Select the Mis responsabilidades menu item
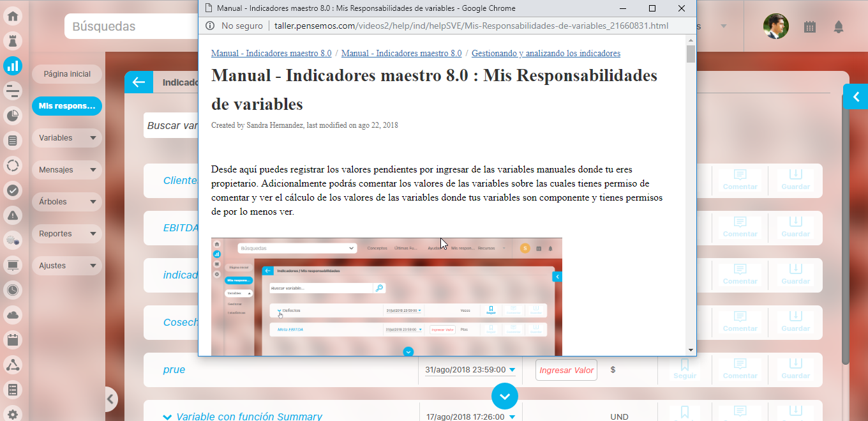The image size is (868, 421). click(67, 106)
